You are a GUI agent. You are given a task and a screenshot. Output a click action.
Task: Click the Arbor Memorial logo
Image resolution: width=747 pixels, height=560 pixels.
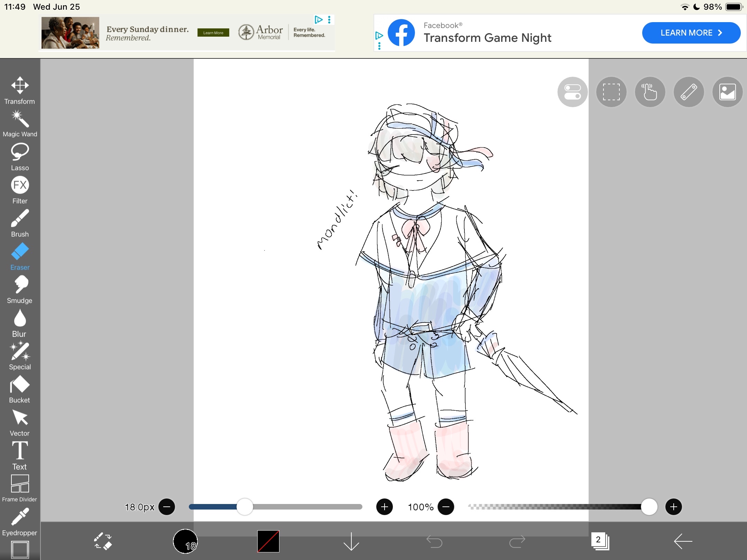click(x=261, y=32)
